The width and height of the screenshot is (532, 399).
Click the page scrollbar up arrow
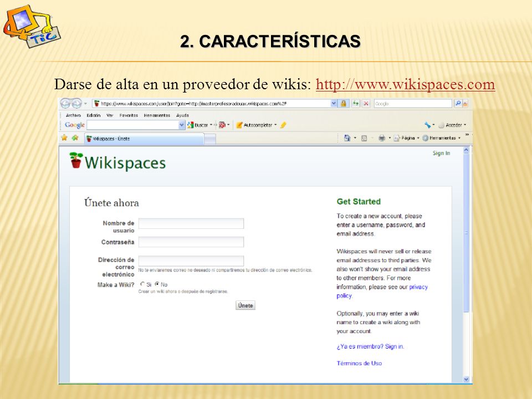click(466, 150)
